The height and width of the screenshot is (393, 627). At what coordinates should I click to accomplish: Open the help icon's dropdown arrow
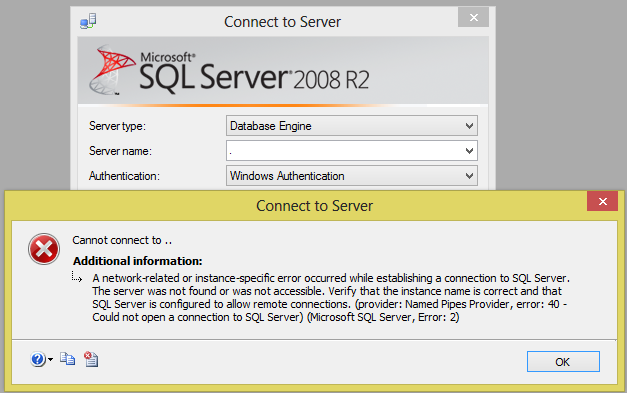coord(50,359)
